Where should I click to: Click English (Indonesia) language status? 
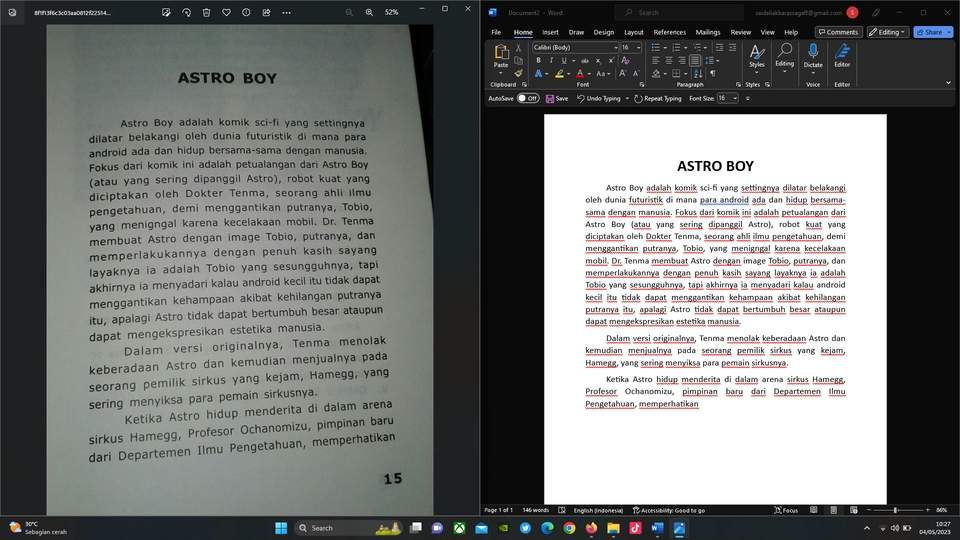point(598,510)
